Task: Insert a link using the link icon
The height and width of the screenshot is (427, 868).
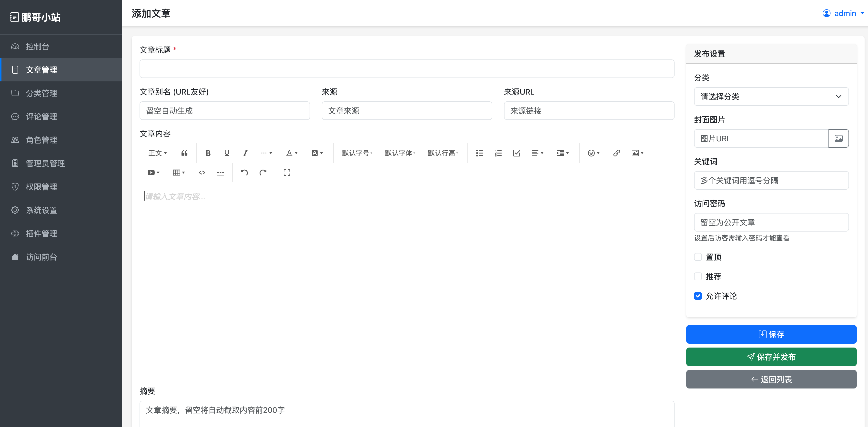Action: [616, 153]
